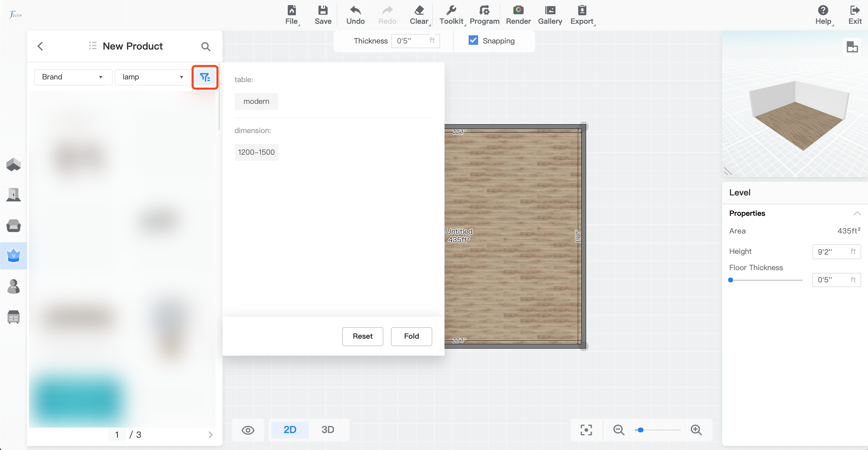Switch to 3D view tab
This screenshot has height=450, width=868.
(x=327, y=430)
